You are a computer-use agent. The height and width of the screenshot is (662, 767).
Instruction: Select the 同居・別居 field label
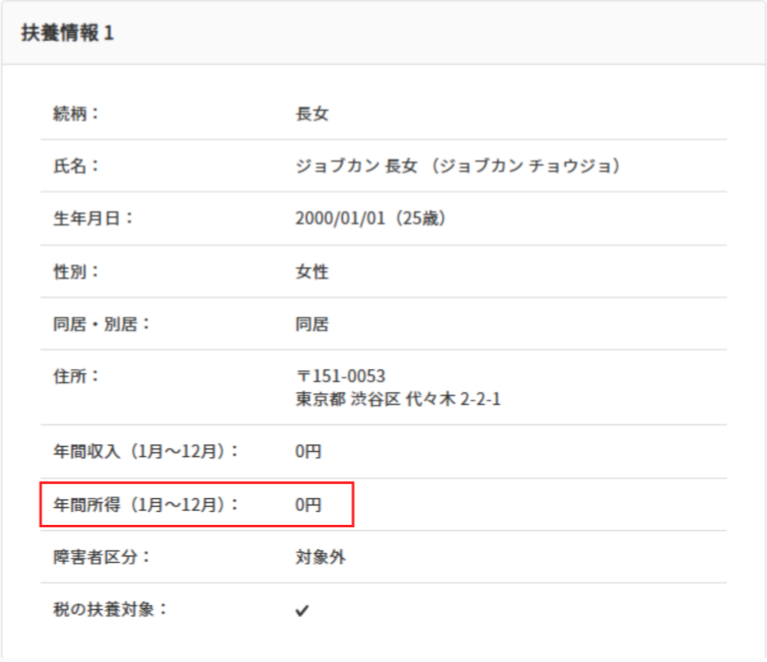click(x=101, y=324)
